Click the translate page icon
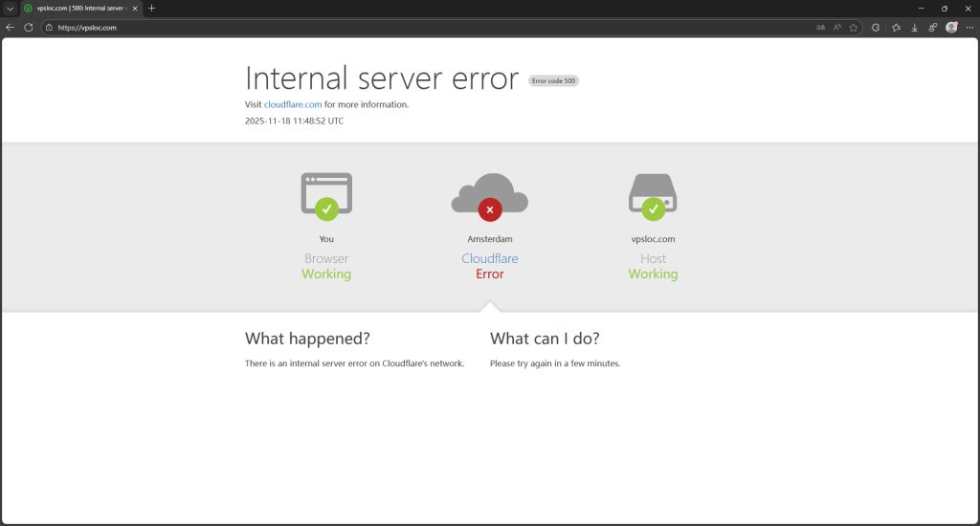The width and height of the screenshot is (980, 526). click(x=820, y=28)
